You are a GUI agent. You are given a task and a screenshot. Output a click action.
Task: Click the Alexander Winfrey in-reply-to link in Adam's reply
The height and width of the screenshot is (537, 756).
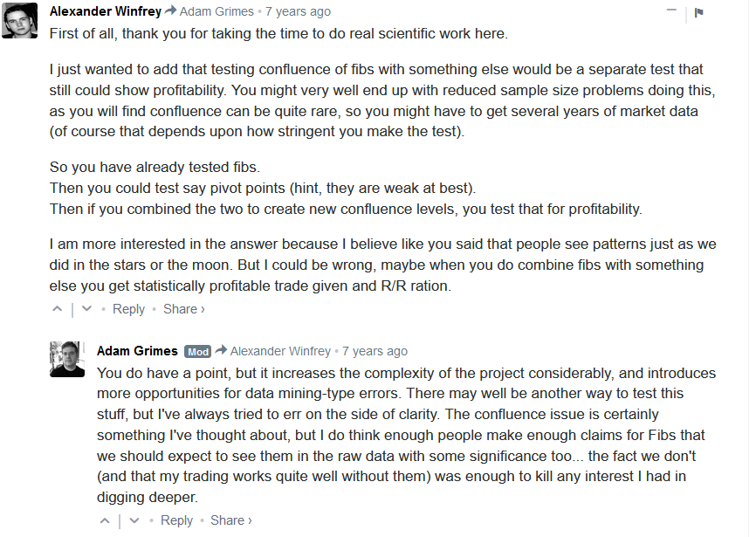(280, 351)
